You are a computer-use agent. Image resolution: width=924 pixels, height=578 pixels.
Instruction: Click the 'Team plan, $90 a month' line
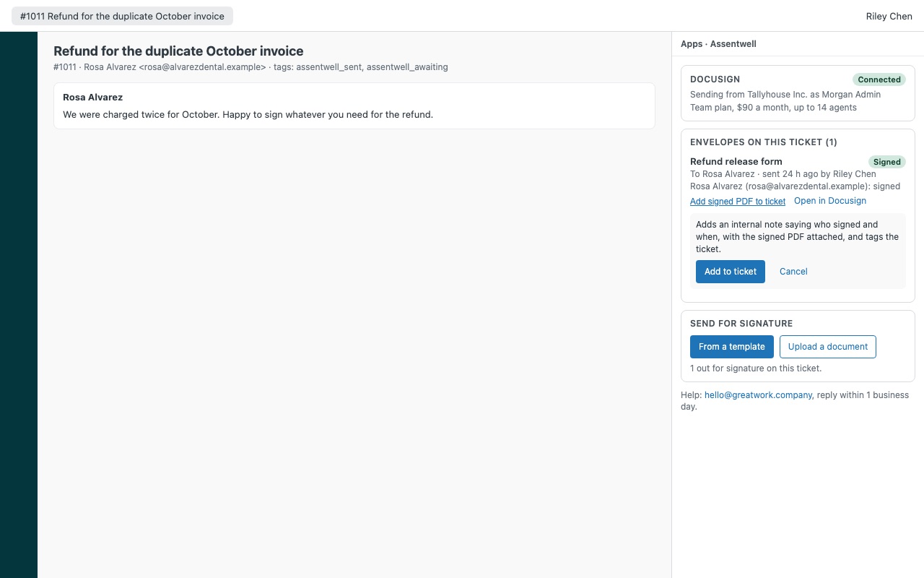773,108
